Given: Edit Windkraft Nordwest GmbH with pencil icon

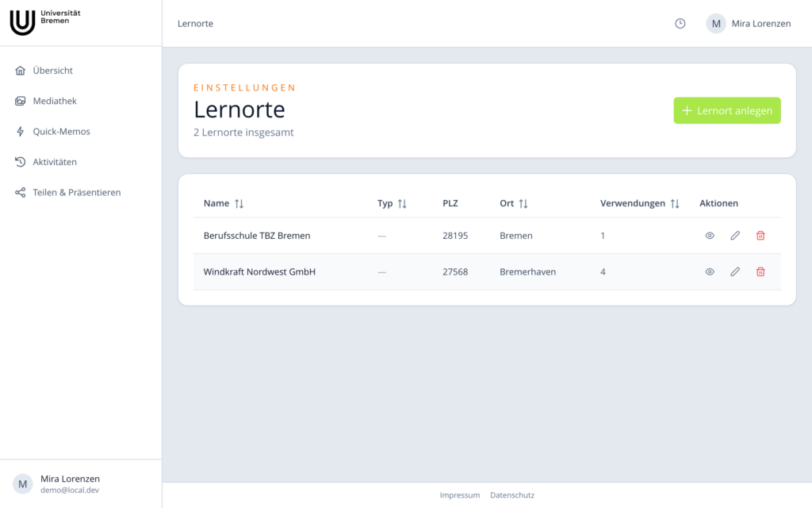Looking at the screenshot, I should point(735,271).
